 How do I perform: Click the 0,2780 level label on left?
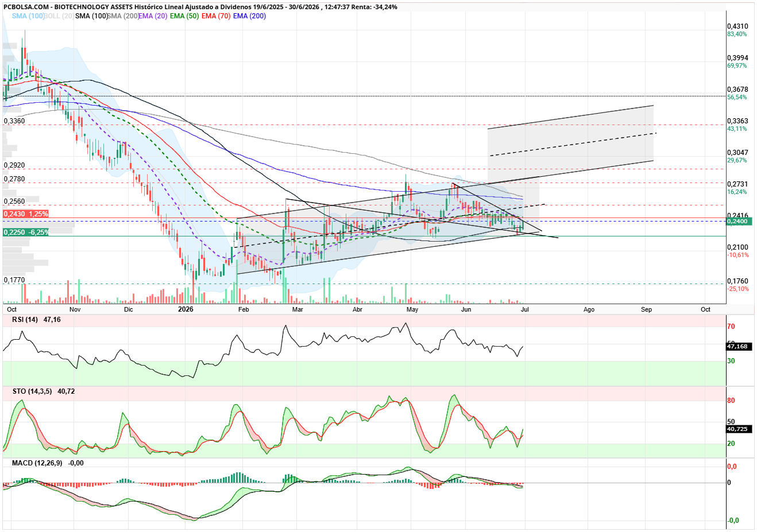(x=14, y=179)
